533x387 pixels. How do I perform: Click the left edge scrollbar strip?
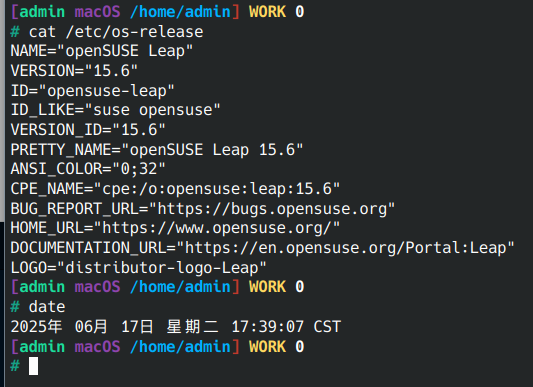pos(2,111)
